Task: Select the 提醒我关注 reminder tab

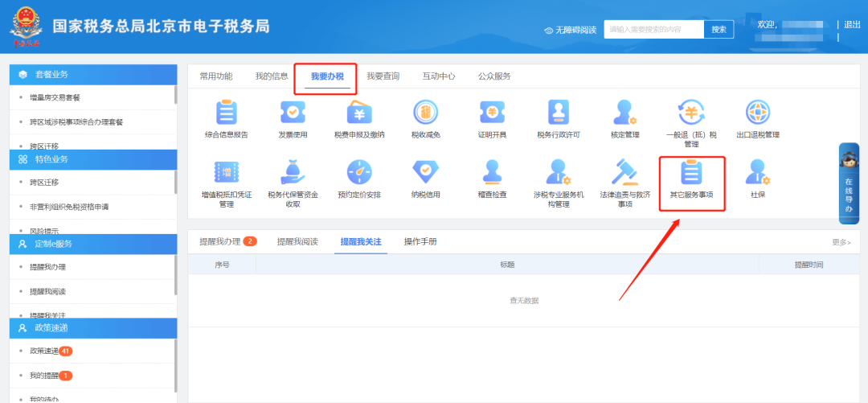Action: [360, 241]
